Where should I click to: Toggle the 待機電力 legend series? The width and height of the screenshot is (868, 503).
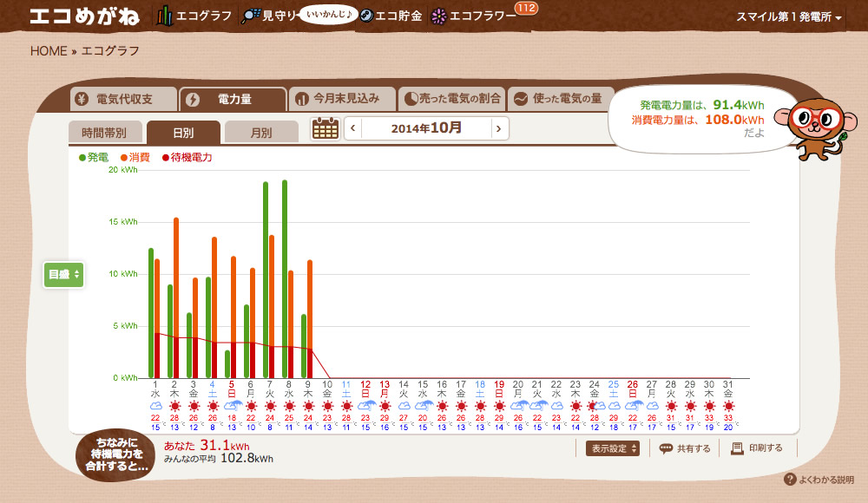[187, 158]
